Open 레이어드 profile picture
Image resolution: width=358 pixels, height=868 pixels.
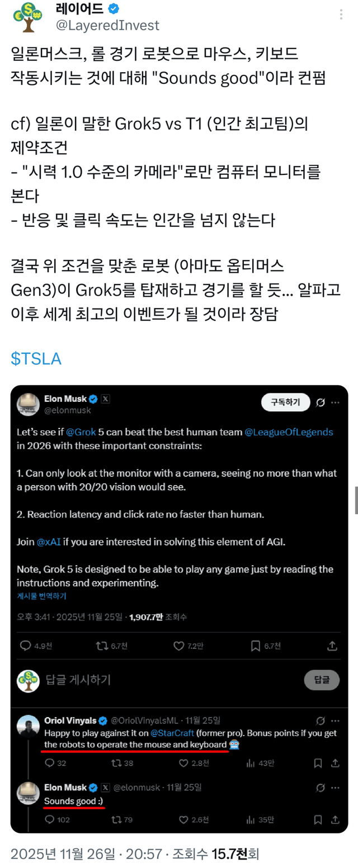[27, 17]
